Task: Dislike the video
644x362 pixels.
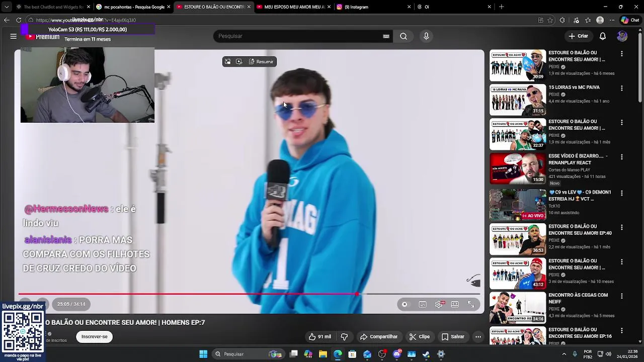Action: [x=345, y=337]
